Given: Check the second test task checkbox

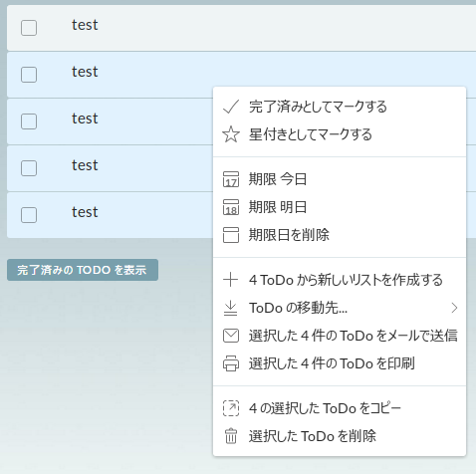Looking at the screenshot, I should [29, 75].
